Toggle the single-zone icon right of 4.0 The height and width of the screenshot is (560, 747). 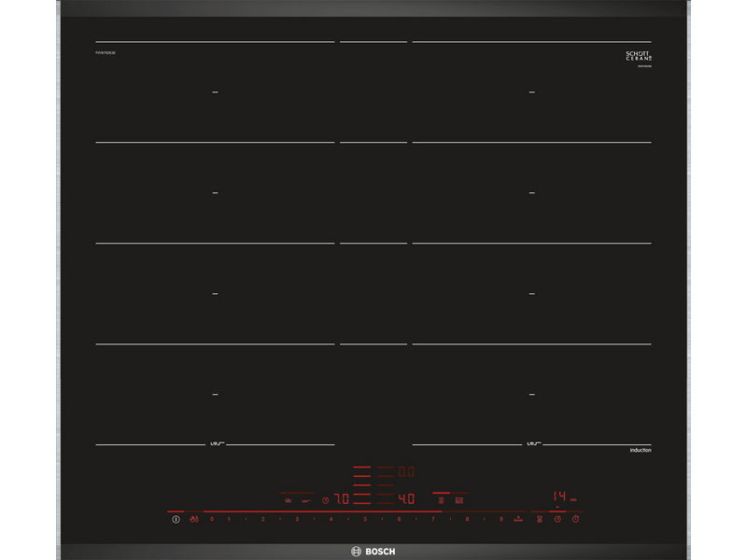(441, 500)
